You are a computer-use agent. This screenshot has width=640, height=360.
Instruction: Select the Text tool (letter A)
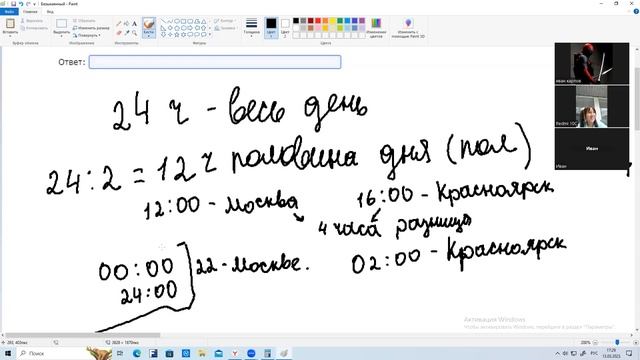pos(134,24)
